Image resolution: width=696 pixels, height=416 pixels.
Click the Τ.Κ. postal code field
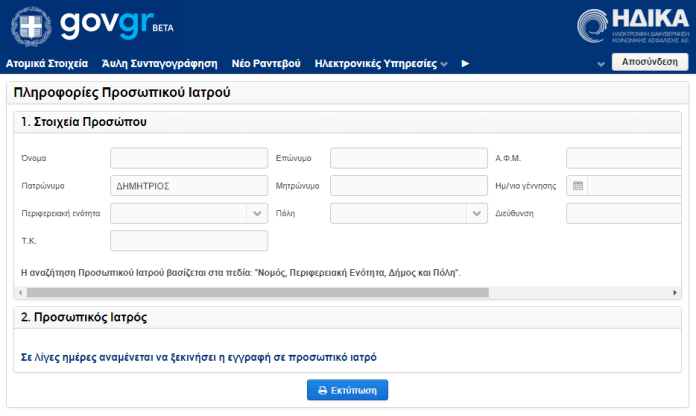pyautogui.click(x=189, y=241)
